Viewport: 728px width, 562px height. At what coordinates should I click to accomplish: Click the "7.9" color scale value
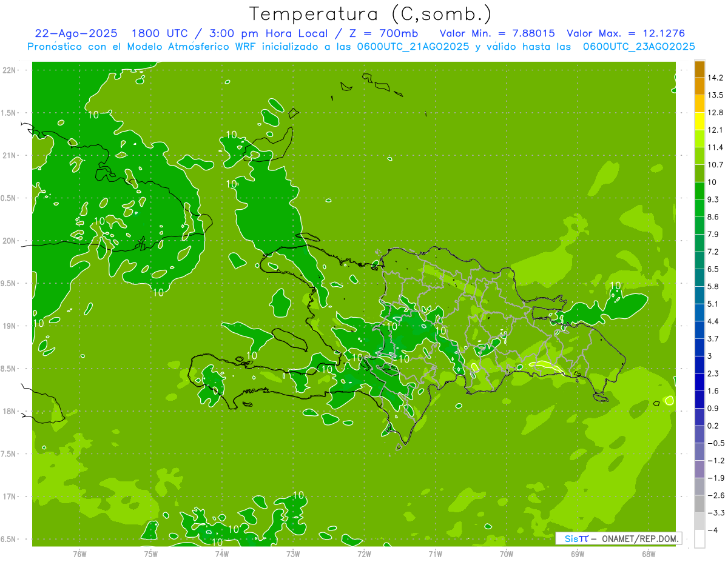[x=713, y=235]
